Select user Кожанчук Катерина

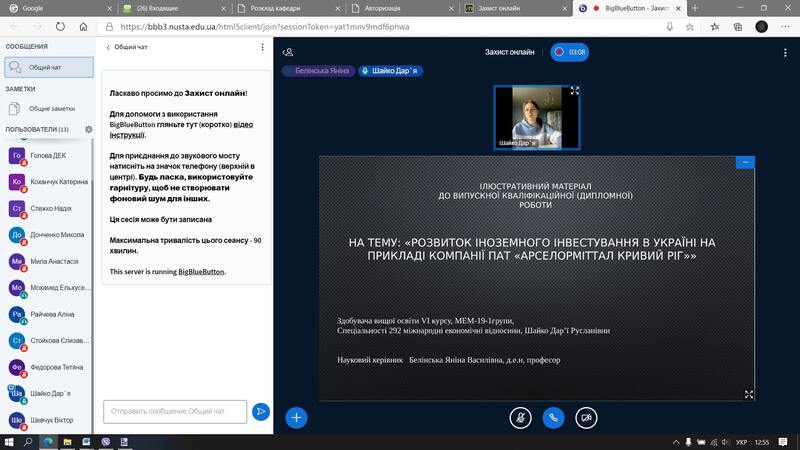pyautogui.click(x=48, y=182)
